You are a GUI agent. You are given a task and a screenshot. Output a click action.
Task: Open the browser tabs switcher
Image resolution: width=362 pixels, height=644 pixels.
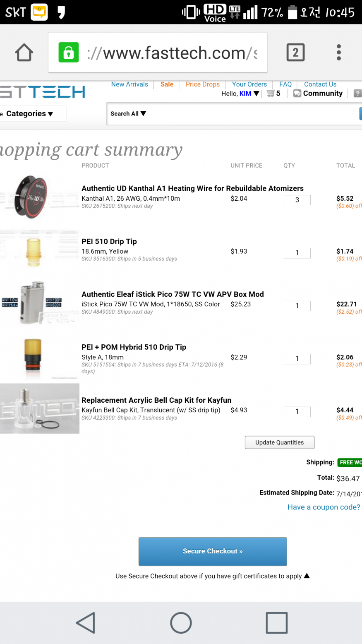pyautogui.click(x=295, y=53)
